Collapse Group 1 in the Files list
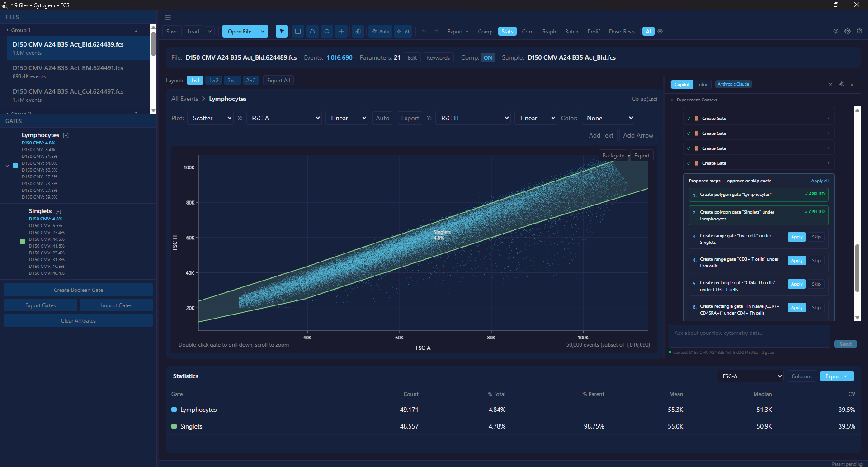The height and width of the screenshot is (467, 868). tap(7, 30)
